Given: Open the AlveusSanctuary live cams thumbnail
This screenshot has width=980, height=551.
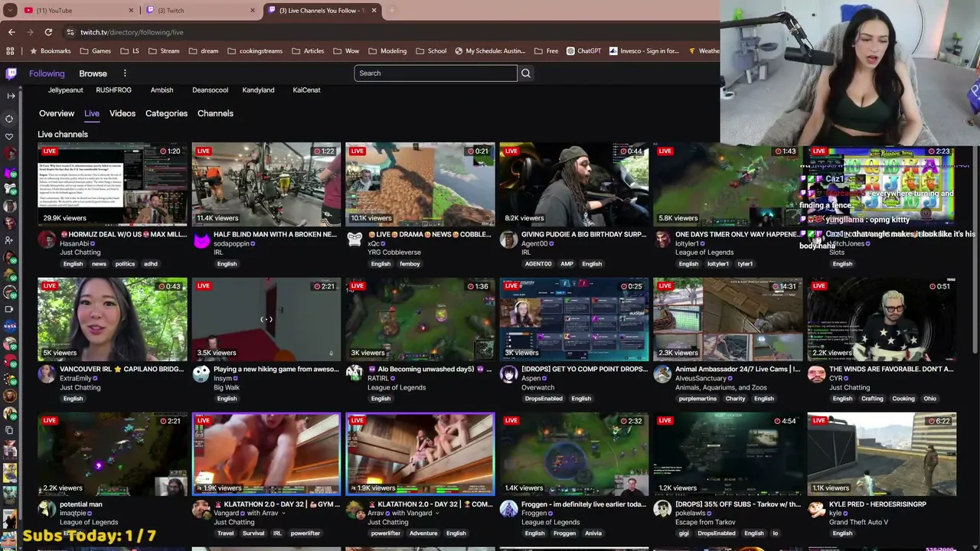Looking at the screenshot, I should [x=727, y=319].
